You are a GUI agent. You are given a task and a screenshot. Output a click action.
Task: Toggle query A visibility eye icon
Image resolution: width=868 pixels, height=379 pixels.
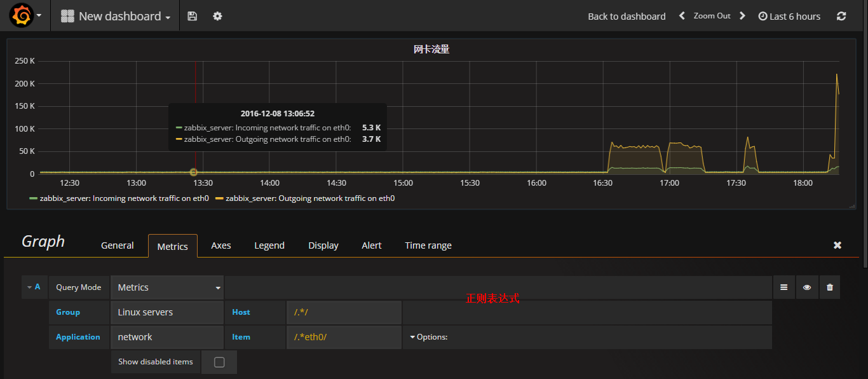click(x=807, y=287)
